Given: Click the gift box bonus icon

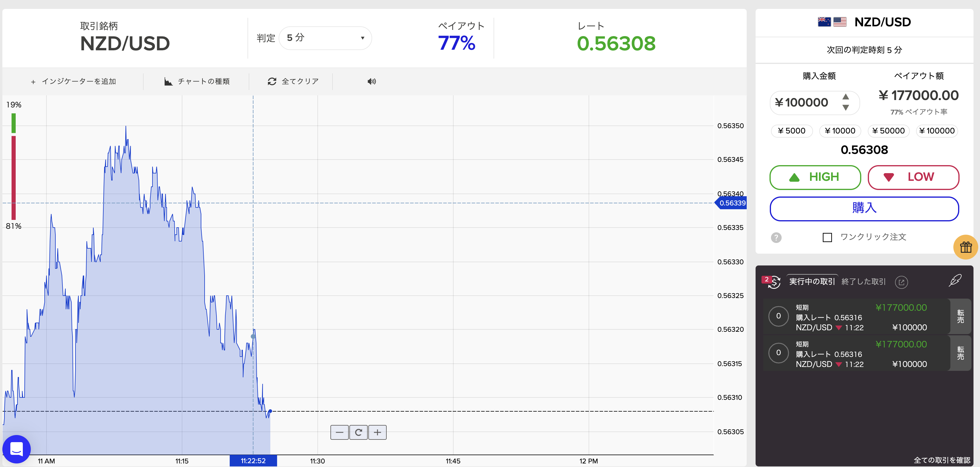Looking at the screenshot, I should pos(965,247).
